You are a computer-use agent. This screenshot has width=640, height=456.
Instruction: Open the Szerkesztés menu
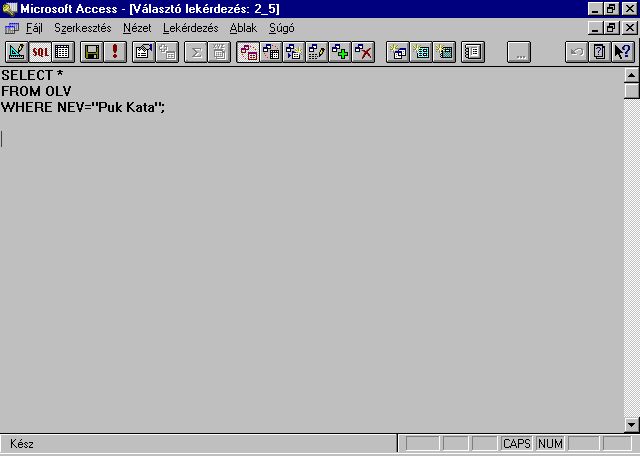tap(83, 28)
